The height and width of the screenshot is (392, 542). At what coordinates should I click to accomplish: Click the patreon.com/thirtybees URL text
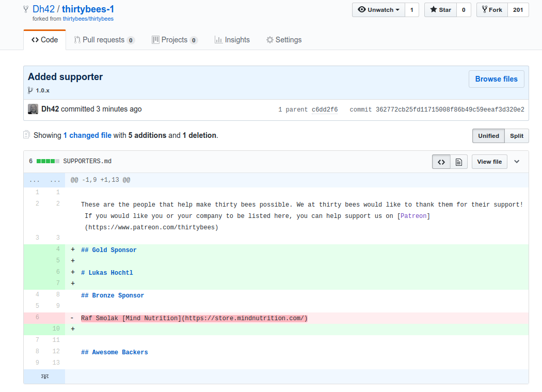pyautogui.click(x=152, y=227)
